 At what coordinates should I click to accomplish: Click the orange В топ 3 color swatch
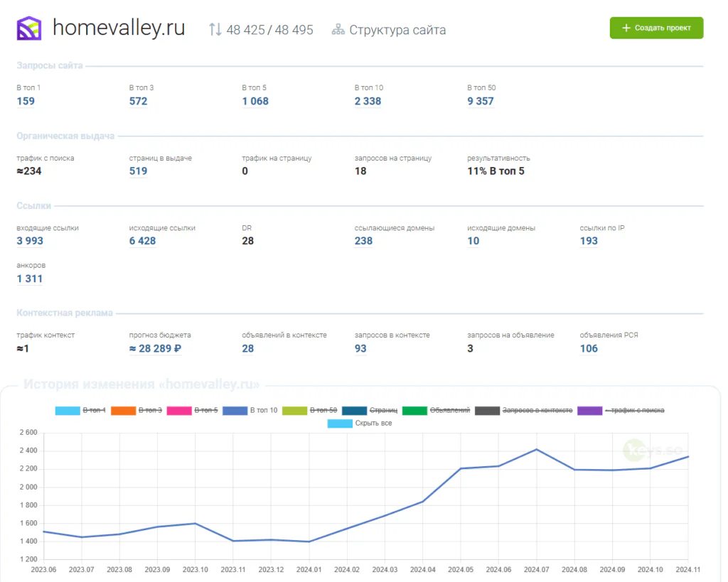tap(123, 411)
